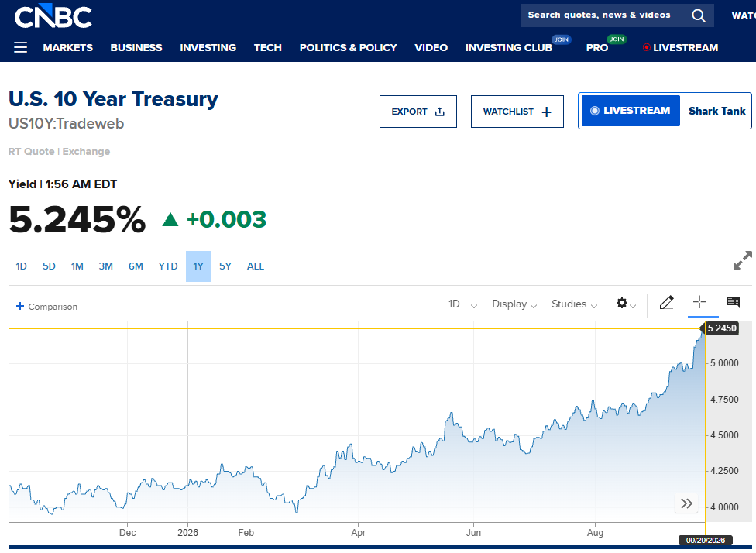
Task: Click the 2026 axis label
Action: (187, 533)
